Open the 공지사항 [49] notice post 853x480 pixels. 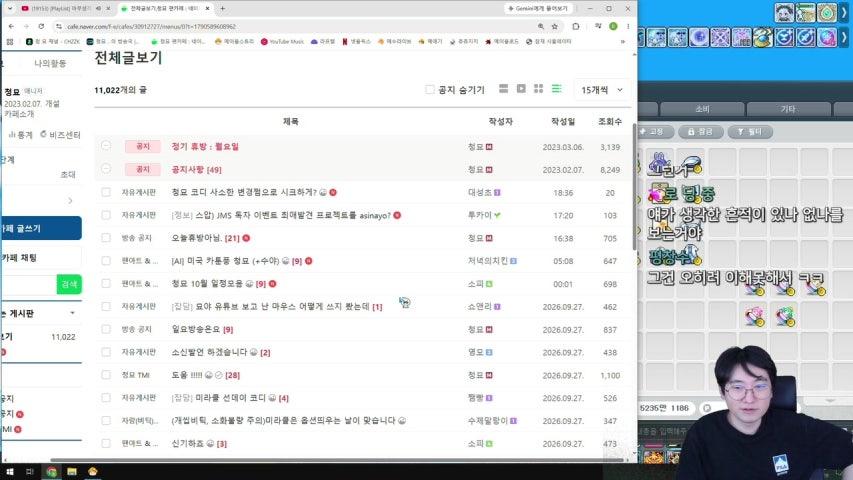[x=196, y=170]
